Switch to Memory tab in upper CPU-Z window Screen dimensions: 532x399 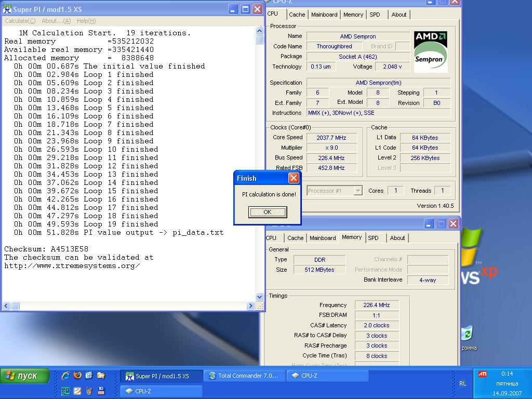click(353, 15)
